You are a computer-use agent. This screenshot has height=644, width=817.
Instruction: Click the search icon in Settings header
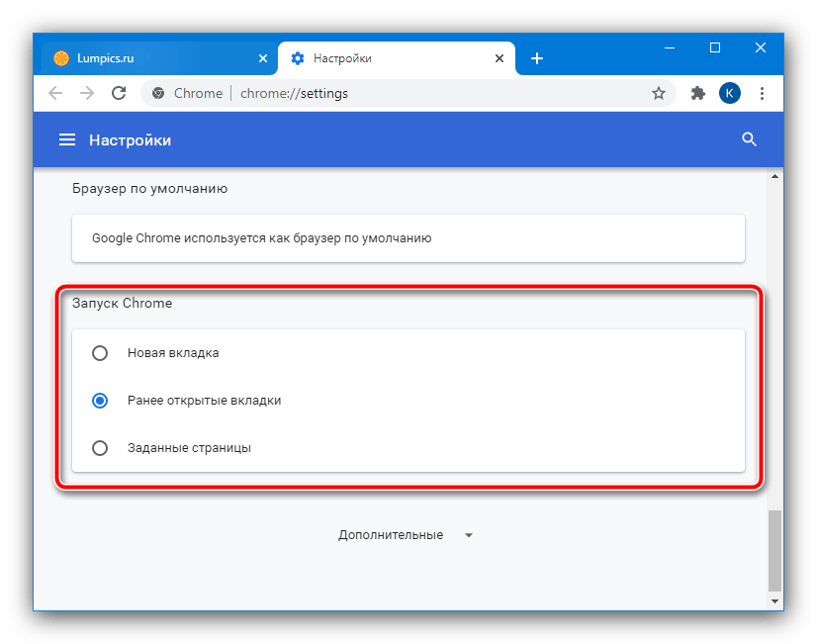pos(749,139)
